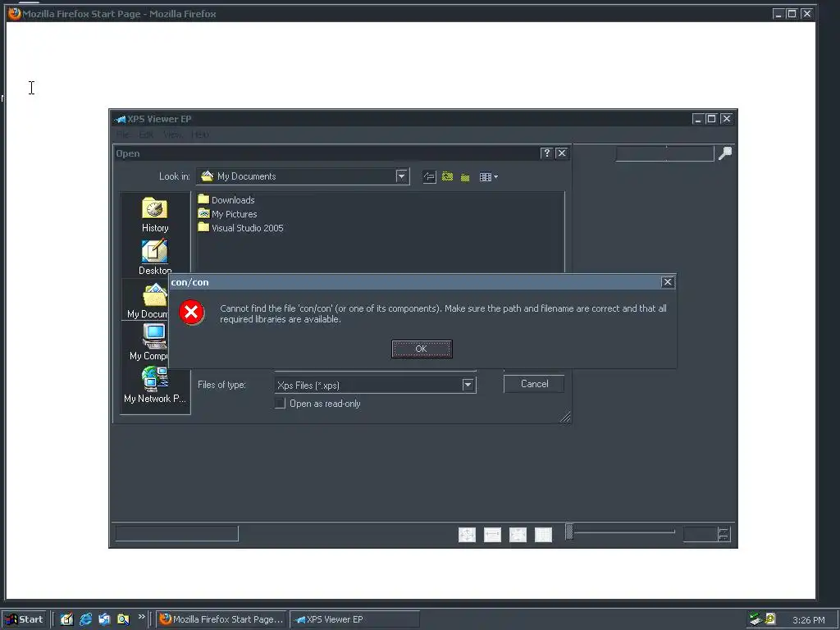The height and width of the screenshot is (630, 840).
Task: Select the Visual Studio 2005 folder
Action: (x=240, y=228)
